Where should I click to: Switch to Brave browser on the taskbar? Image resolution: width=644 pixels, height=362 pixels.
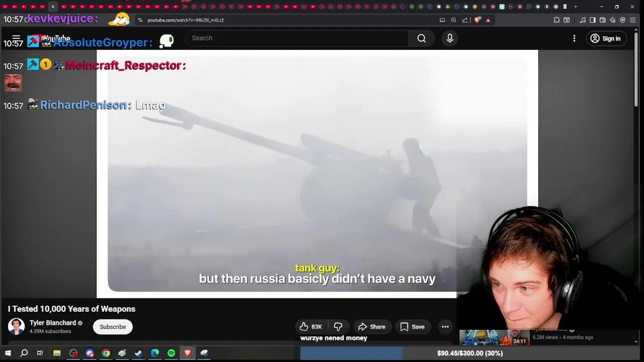(x=188, y=353)
